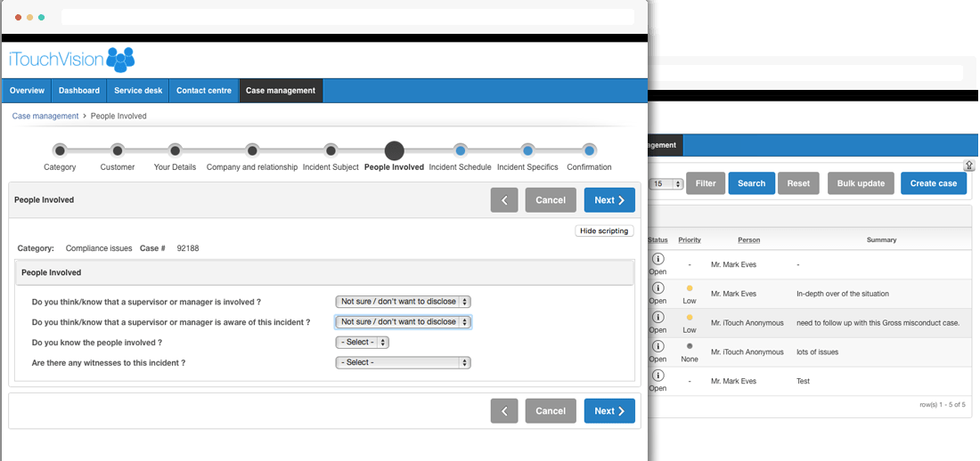Open the rows-per-page 15 dropdown in back window
Screen dimensions: 980x461
pos(666,183)
